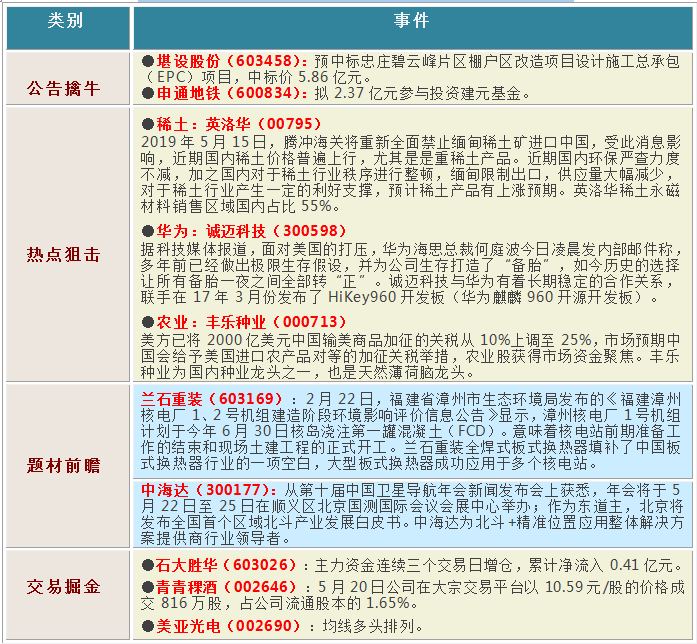Click stock name 兰石重装（603169）
The height and width of the screenshot is (644, 697).
point(212,398)
